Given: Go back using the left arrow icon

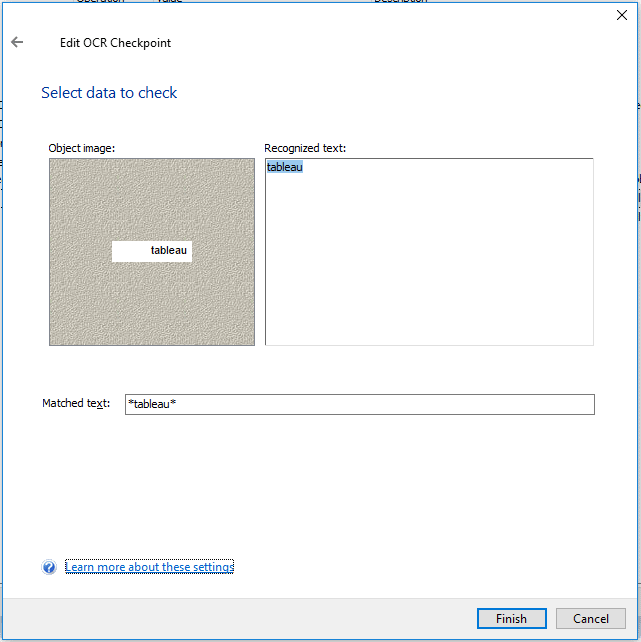Looking at the screenshot, I should tap(17, 42).
